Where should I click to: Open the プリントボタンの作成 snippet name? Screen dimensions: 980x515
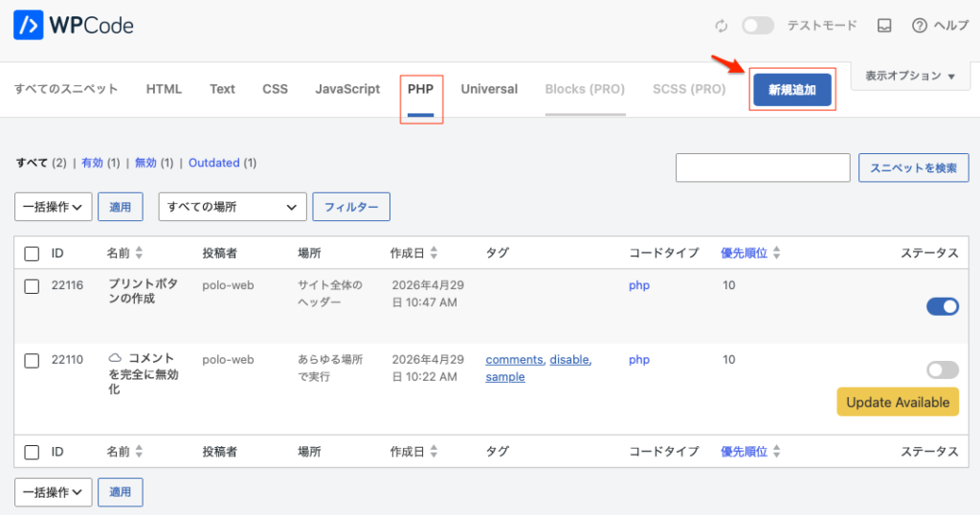(144, 291)
